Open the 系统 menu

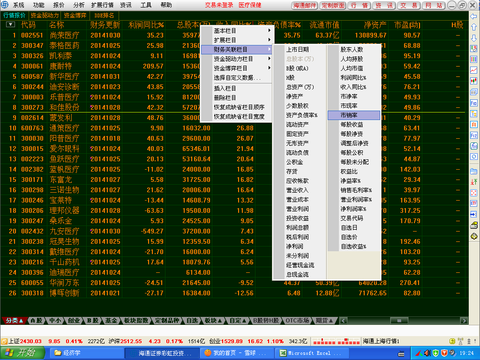[x=19, y=5]
